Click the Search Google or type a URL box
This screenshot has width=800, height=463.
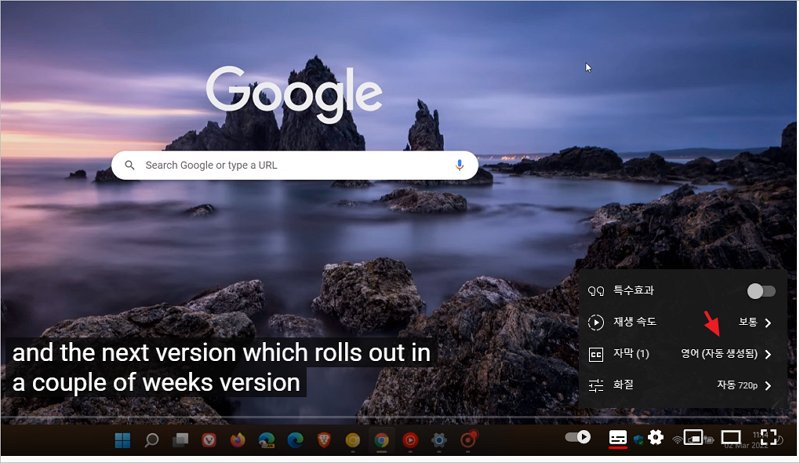[x=290, y=165]
